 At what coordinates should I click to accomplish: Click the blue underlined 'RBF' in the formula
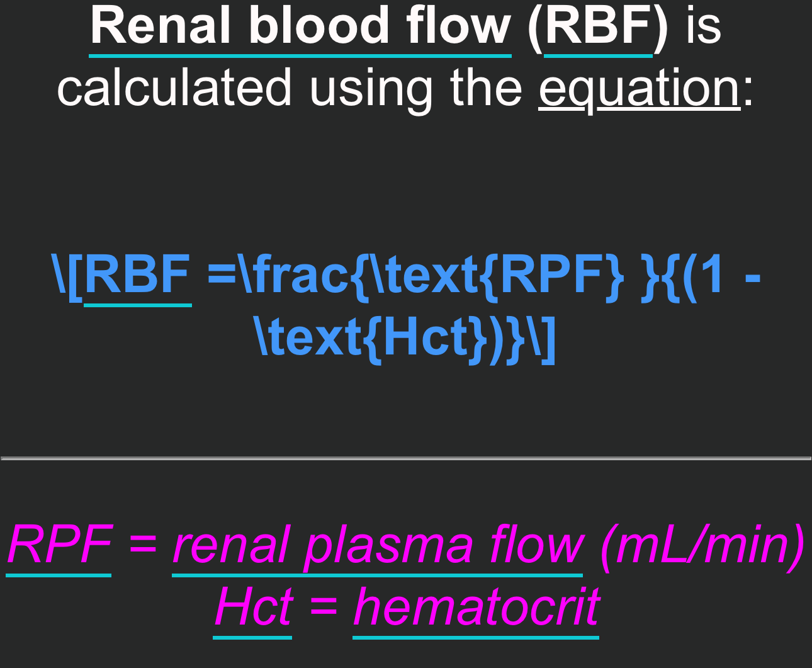137,276
